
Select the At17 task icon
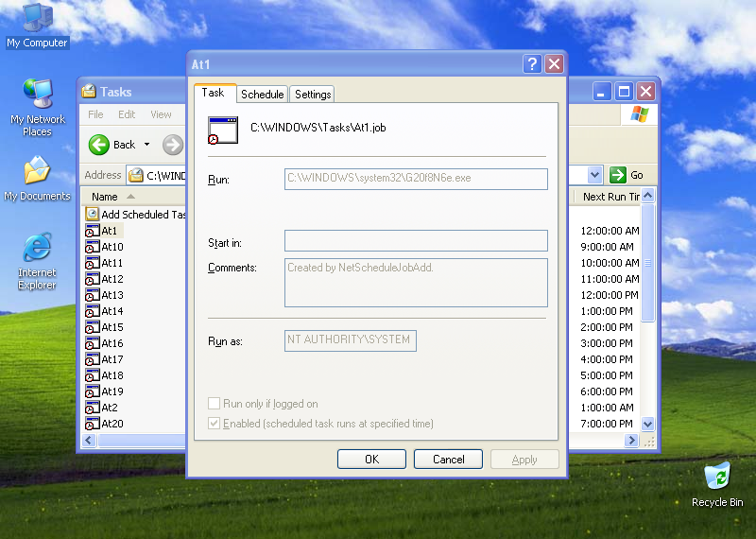pos(92,359)
